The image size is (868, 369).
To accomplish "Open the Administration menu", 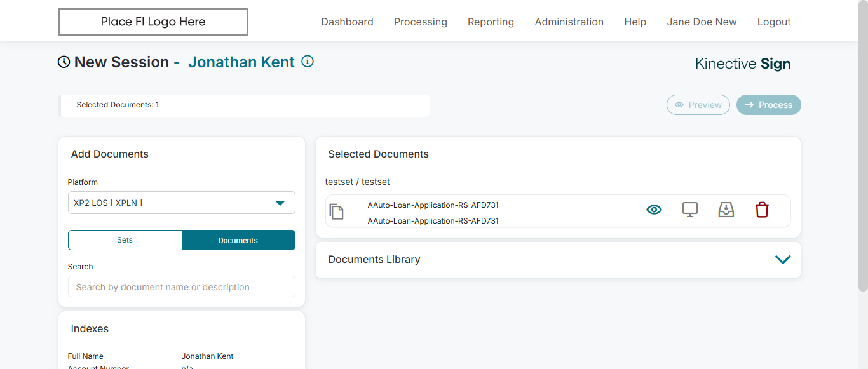I will (569, 22).
